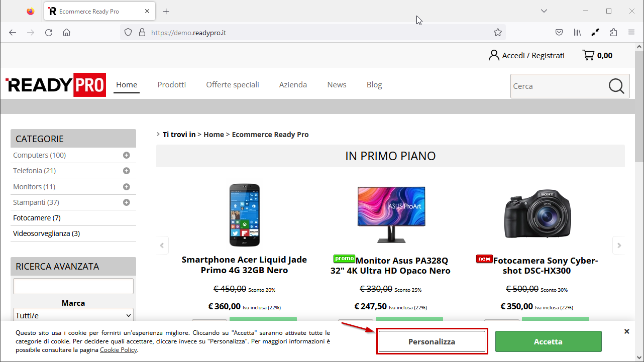Click the search magnifier button

616,86
